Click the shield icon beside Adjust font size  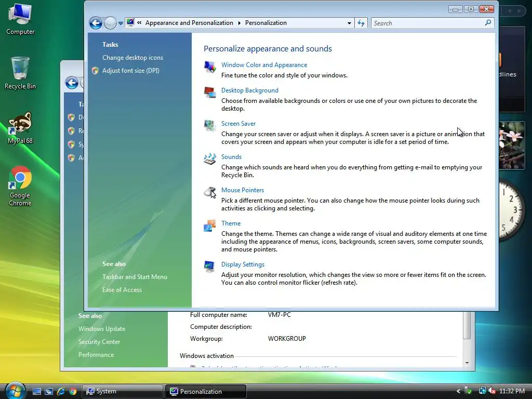tap(95, 71)
